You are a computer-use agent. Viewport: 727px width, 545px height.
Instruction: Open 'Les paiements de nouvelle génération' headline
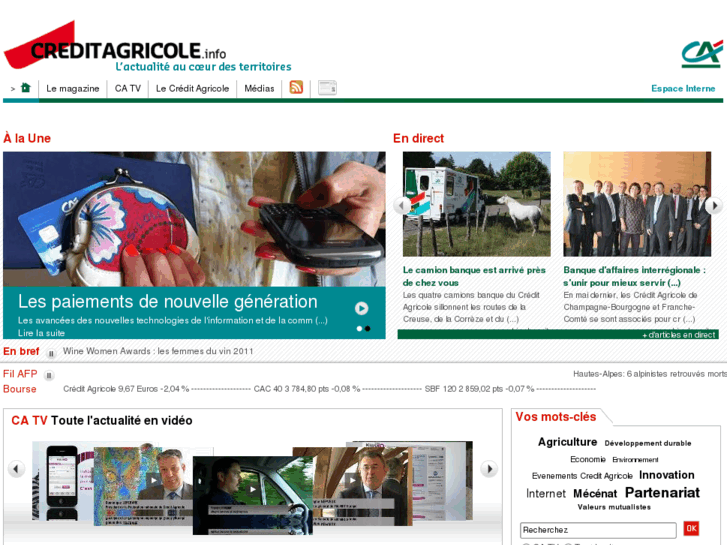(x=167, y=301)
